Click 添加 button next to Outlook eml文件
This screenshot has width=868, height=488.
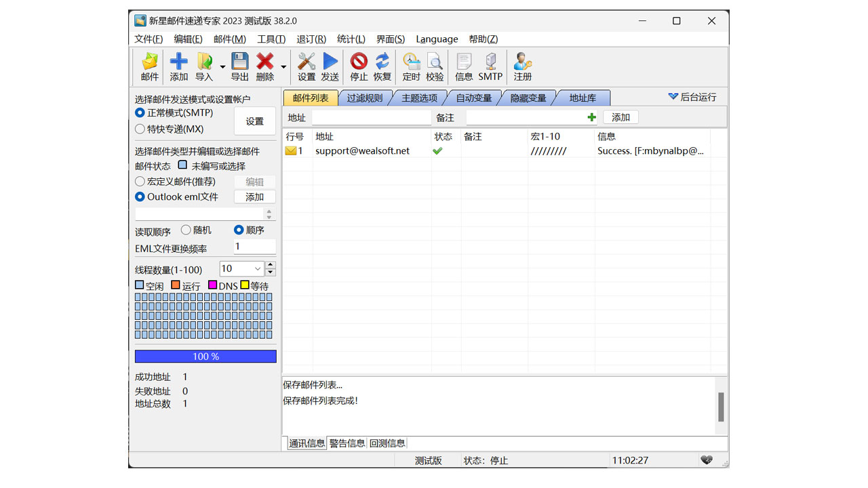[255, 197]
